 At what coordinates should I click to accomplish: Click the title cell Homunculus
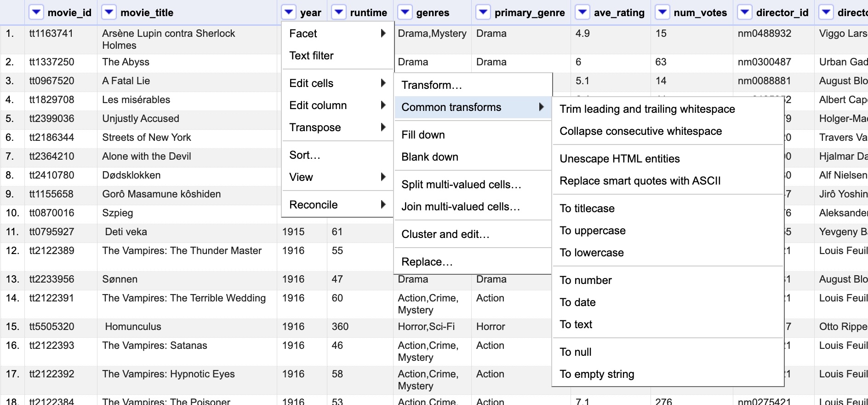(x=133, y=327)
